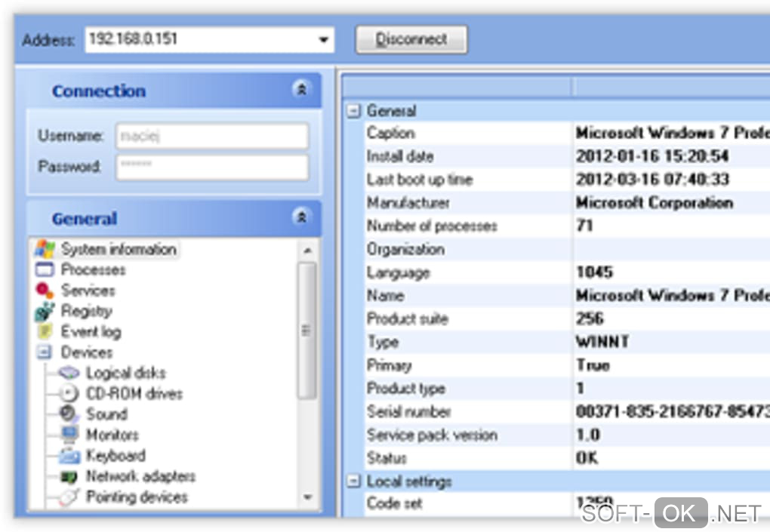770x532 pixels.
Task: Select the Devices tree label
Action: [86, 352]
